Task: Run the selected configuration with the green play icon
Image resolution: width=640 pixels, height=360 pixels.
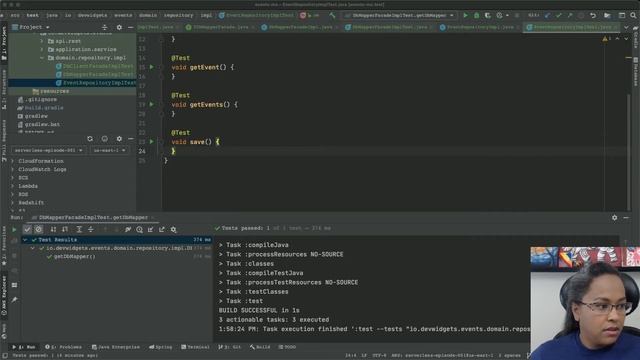Action: coord(465,15)
